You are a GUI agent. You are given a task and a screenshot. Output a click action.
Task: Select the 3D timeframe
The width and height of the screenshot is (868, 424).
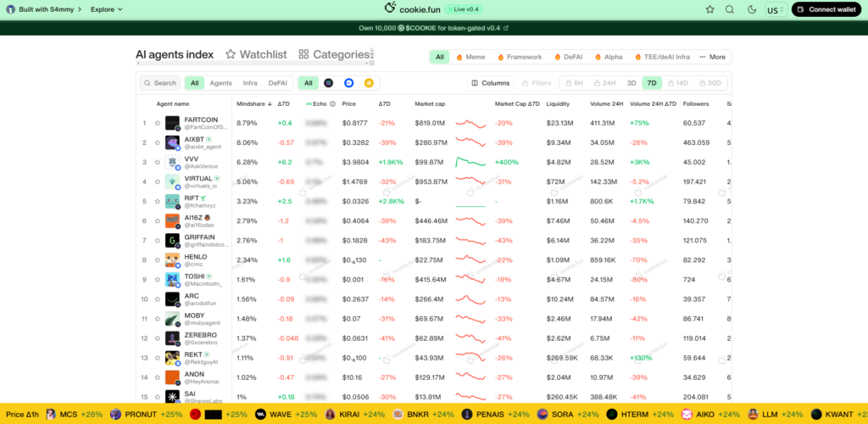[x=631, y=83]
